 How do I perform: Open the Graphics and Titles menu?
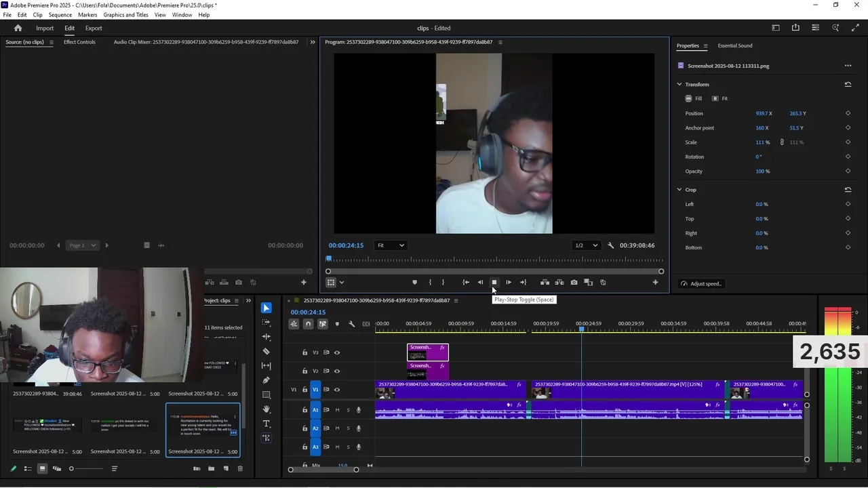[x=126, y=15]
